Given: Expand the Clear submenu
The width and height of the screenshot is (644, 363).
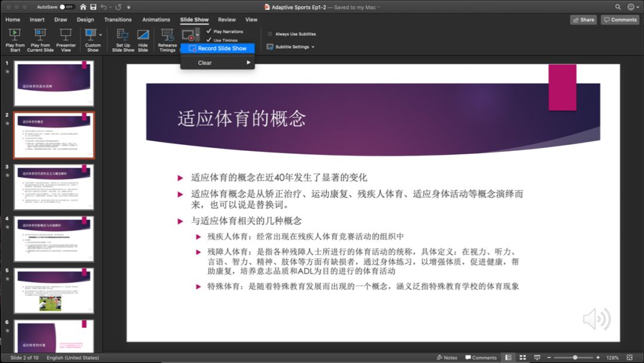Looking at the screenshot, I should click(218, 63).
